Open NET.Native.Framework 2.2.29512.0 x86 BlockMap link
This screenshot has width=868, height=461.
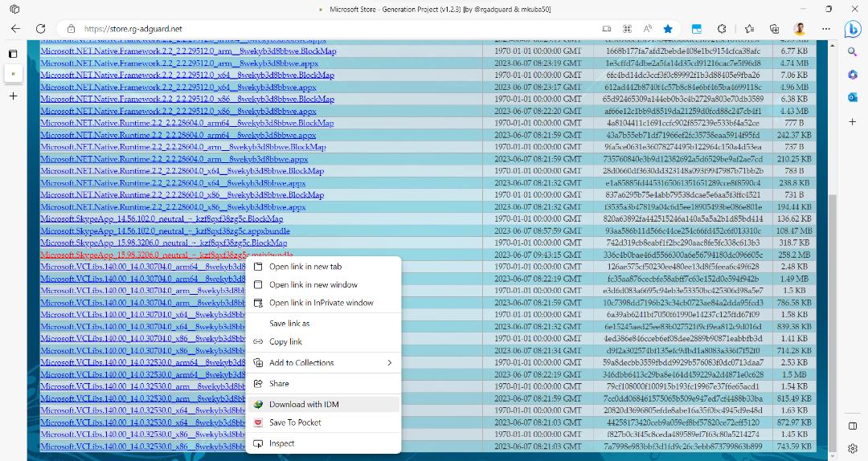[187, 99]
